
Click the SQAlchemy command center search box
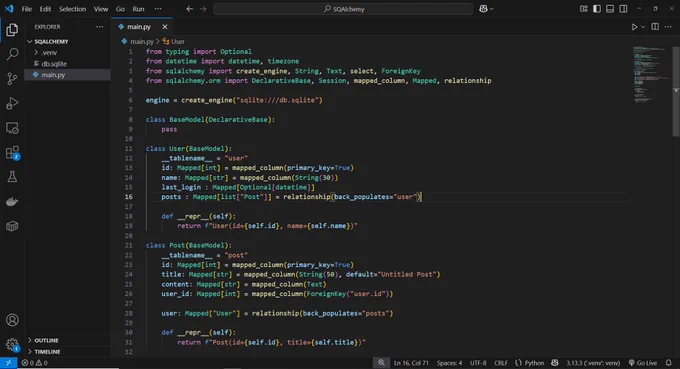(343, 9)
